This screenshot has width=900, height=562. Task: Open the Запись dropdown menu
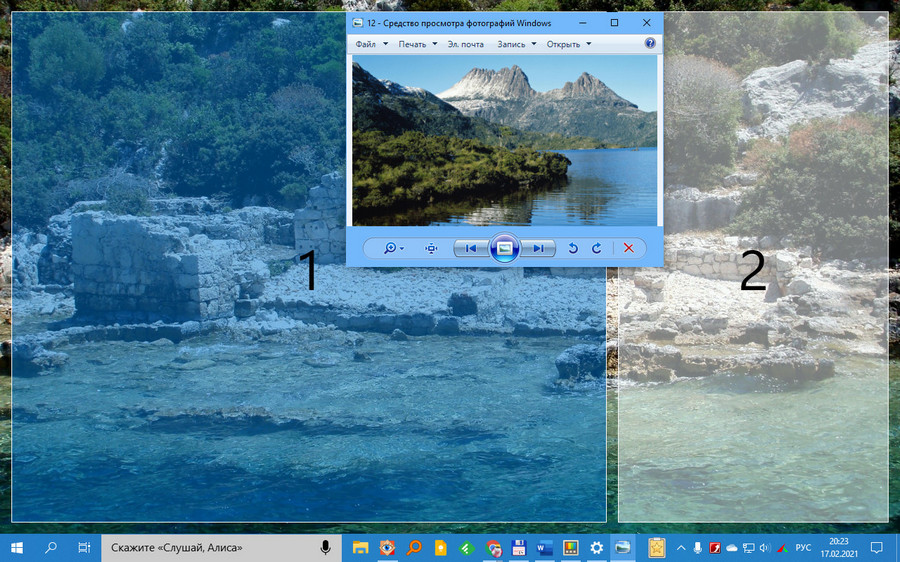click(516, 44)
